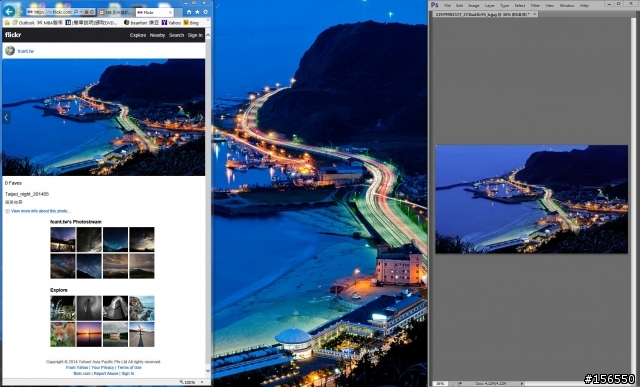The image size is (640, 387).
Task: Click 'Report Abuse' footer link
Action: [x=106, y=374]
